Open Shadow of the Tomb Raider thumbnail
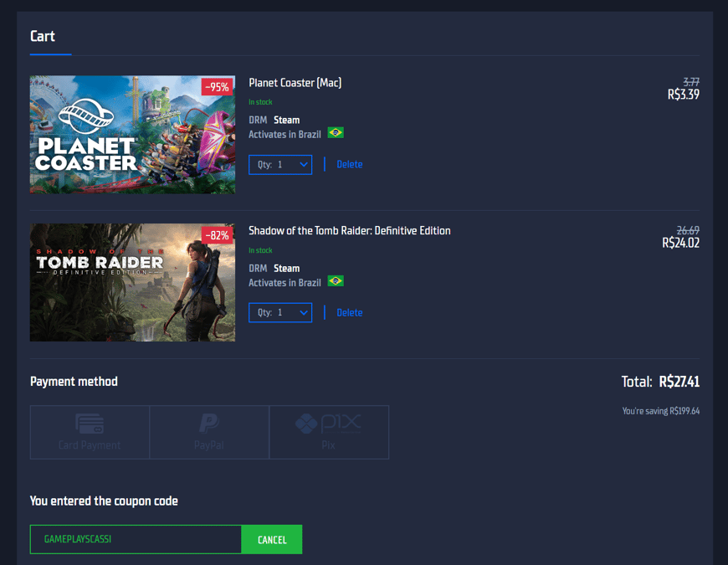Viewport: 728px width, 565px height. (x=132, y=283)
